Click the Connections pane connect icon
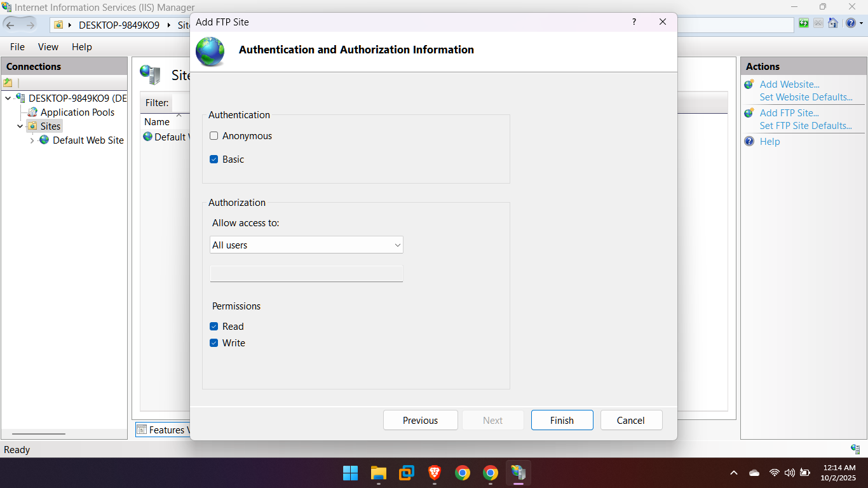Viewport: 868px width, 488px height. (8, 83)
